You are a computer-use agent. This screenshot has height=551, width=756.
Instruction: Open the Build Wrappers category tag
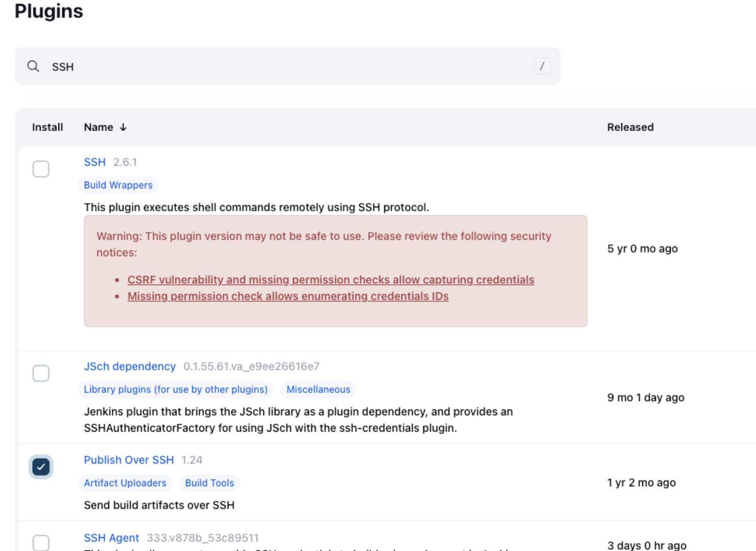tap(118, 185)
